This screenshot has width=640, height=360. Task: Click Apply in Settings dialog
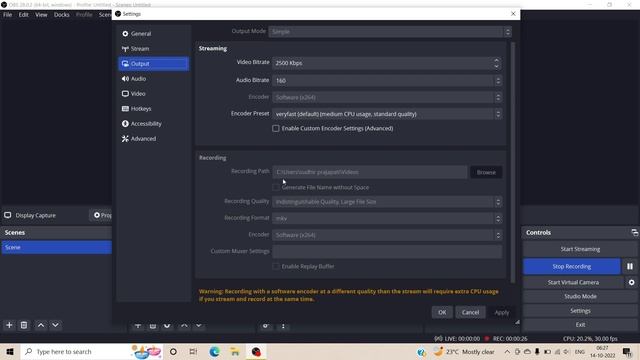click(x=502, y=312)
